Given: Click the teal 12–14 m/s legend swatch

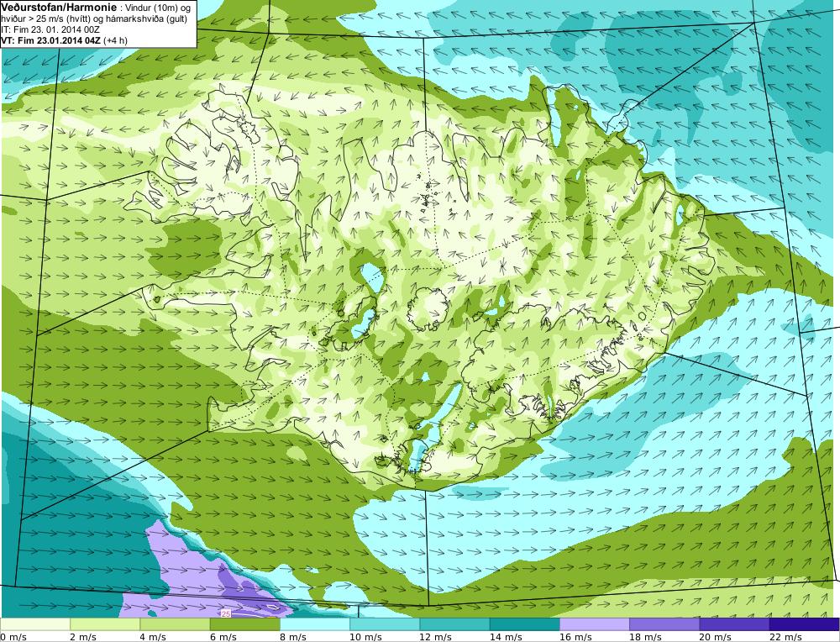Looking at the screenshot, I should tap(454, 624).
